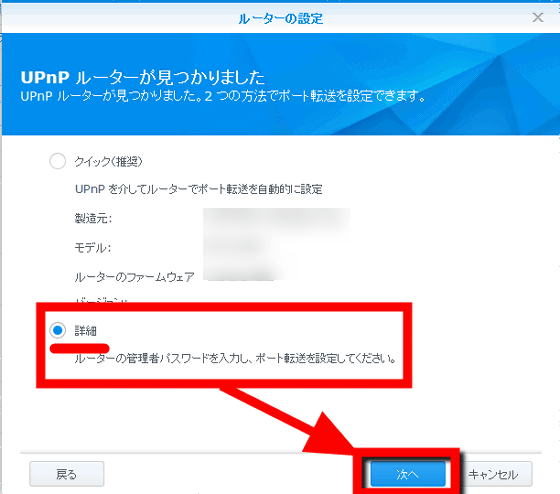Click the 詳細 option label text
This screenshot has width=560, height=494.
[x=85, y=331]
